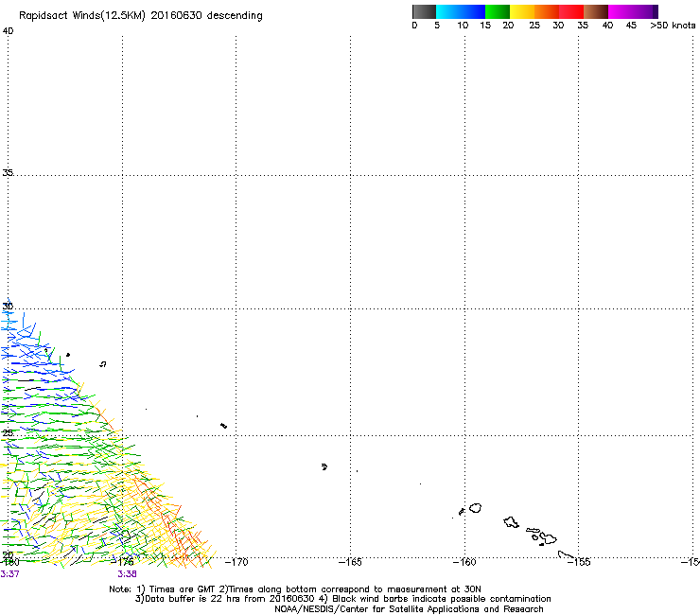Click the longitude axis label '-155'
This screenshot has width=700, height=615.
point(579,562)
